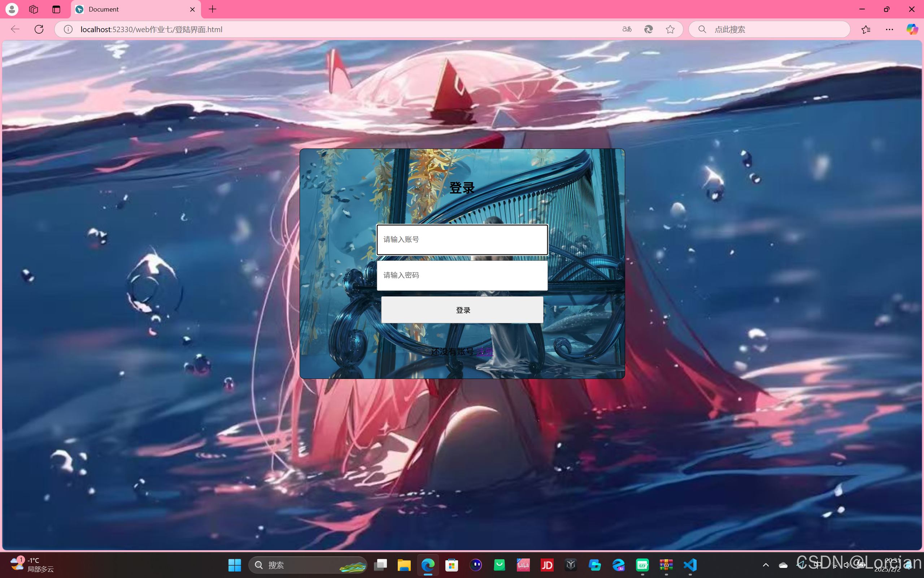Close the Document tab
The width and height of the screenshot is (924, 578).
tap(192, 9)
